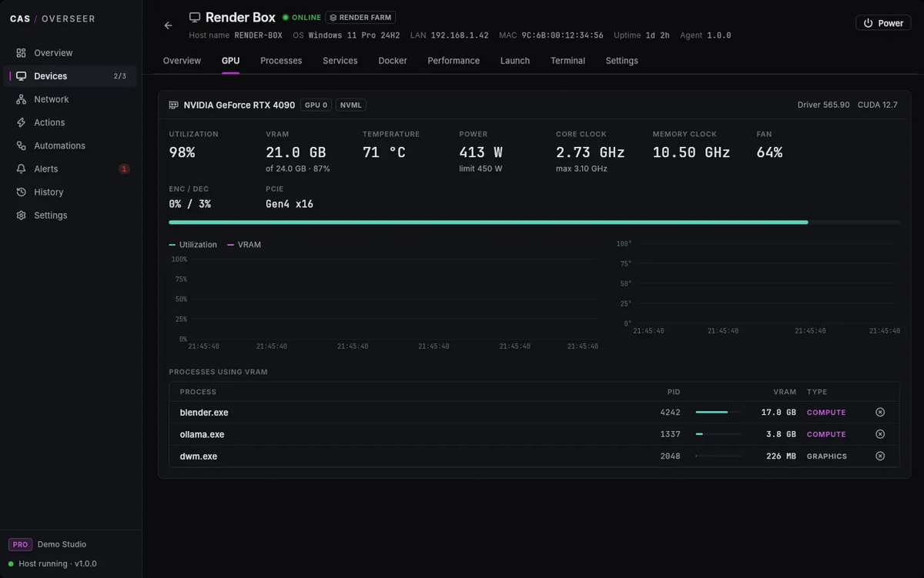Image resolution: width=924 pixels, height=578 pixels.
Task: Click the alerts count badge showing 1
Action: click(x=124, y=169)
